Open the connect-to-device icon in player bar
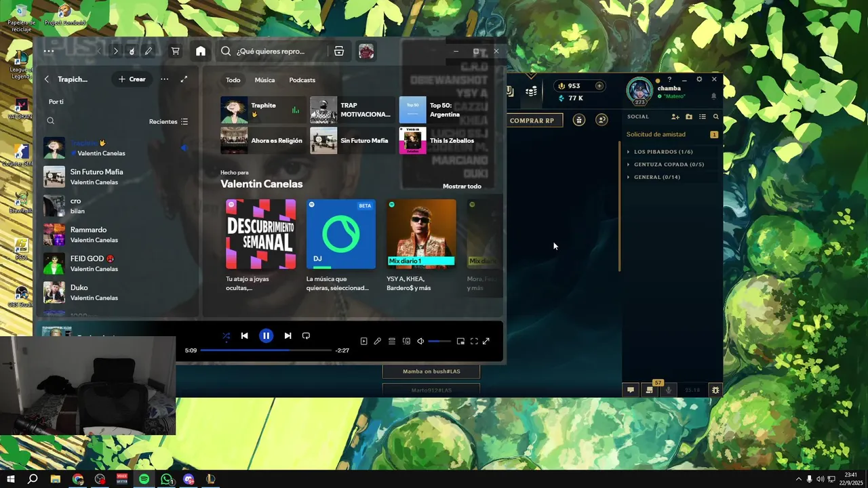The height and width of the screenshot is (488, 868). click(406, 342)
